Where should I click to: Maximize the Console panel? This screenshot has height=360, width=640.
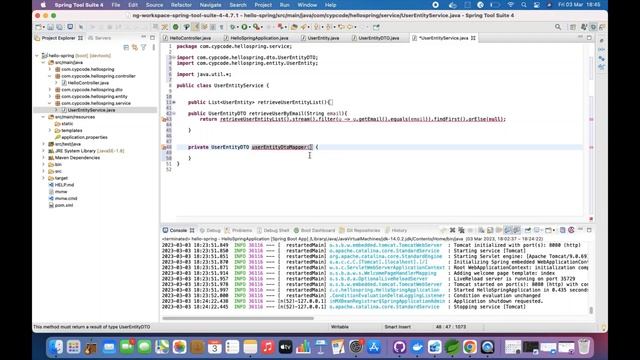[x=589, y=230]
